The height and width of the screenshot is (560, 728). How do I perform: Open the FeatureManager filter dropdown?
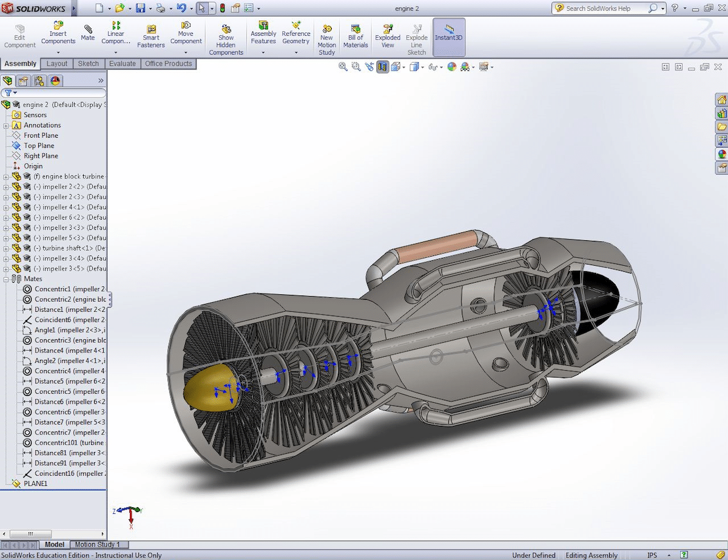pos(15,92)
